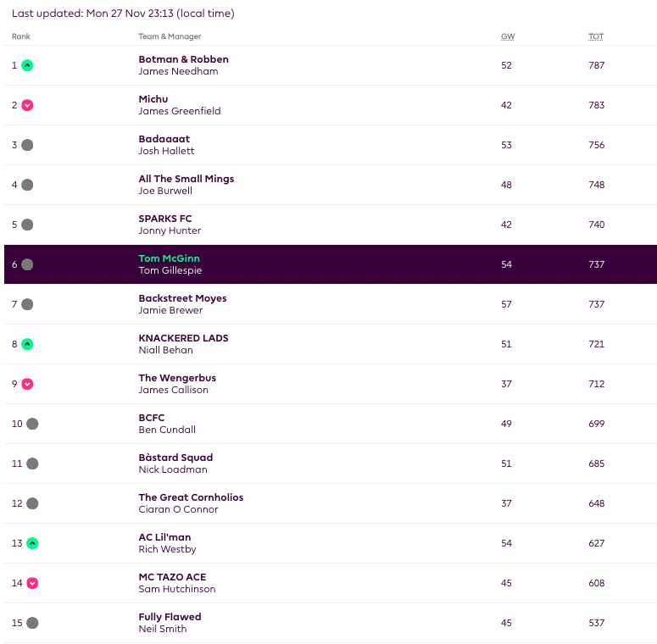Click grey status dot beside rank 15
The width and height of the screenshot is (657, 644).
coord(32,623)
